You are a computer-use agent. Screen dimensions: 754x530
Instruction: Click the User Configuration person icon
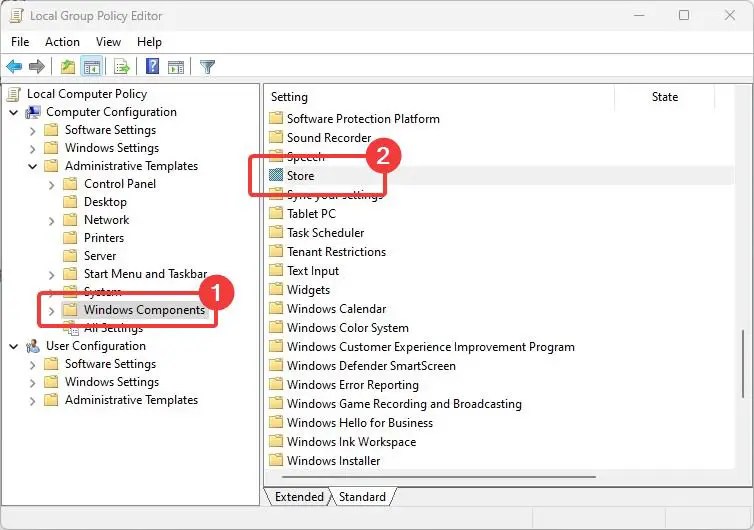[33, 346]
